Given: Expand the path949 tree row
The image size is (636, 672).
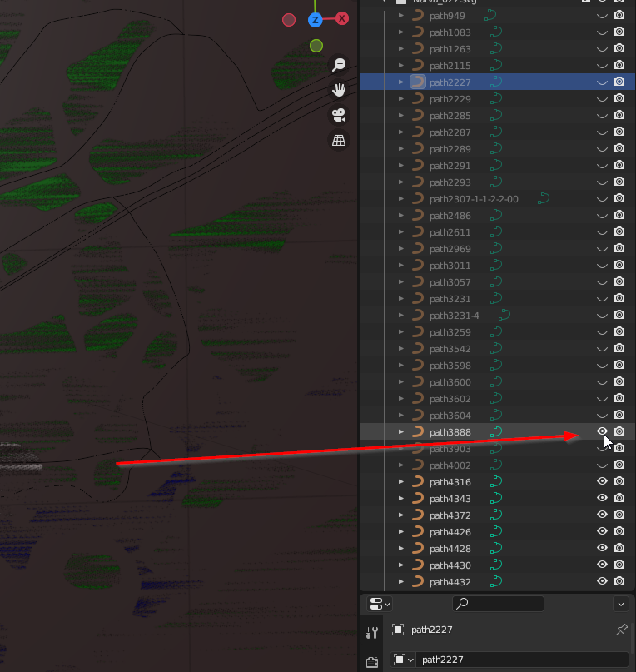Looking at the screenshot, I should point(401,16).
